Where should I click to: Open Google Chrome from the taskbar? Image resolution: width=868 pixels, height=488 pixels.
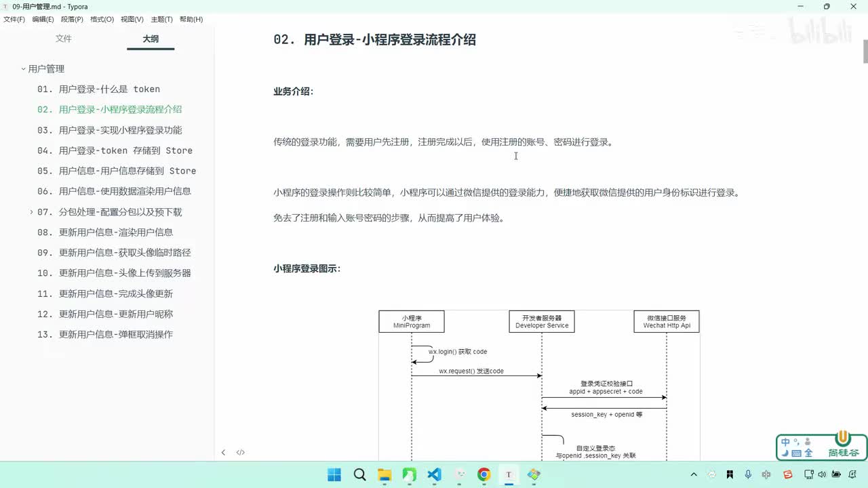(484, 474)
